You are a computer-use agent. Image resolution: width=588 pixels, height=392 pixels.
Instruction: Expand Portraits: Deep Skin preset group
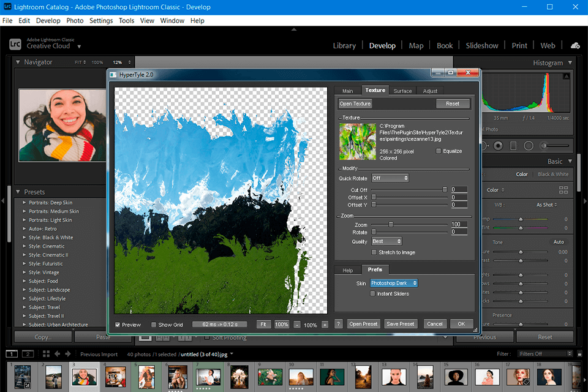[x=24, y=203]
